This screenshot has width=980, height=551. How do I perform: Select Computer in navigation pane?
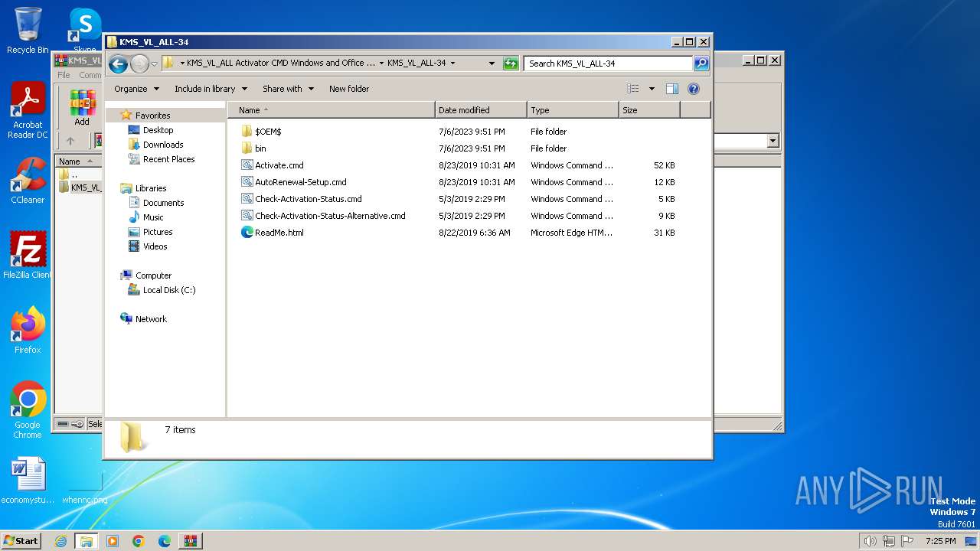153,275
